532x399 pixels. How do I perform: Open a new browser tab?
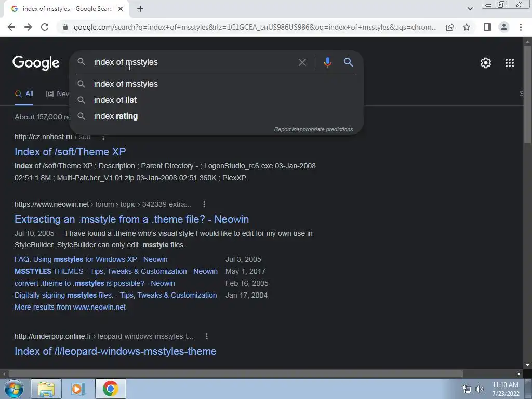coord(140,9)
